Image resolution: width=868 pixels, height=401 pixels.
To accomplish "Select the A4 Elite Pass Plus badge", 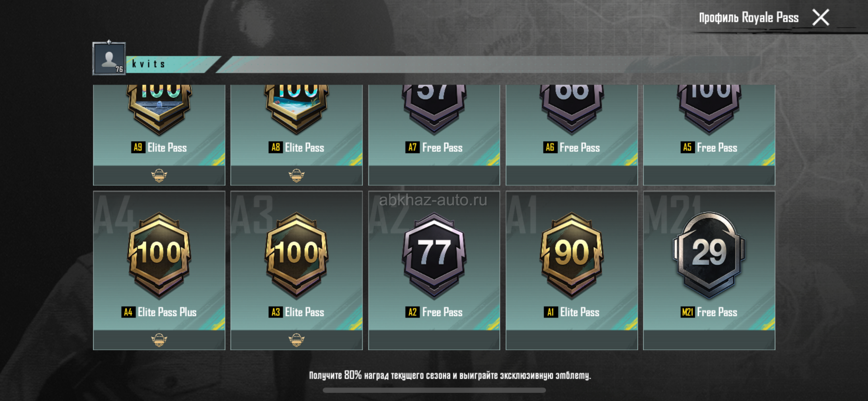I will 159,254.
